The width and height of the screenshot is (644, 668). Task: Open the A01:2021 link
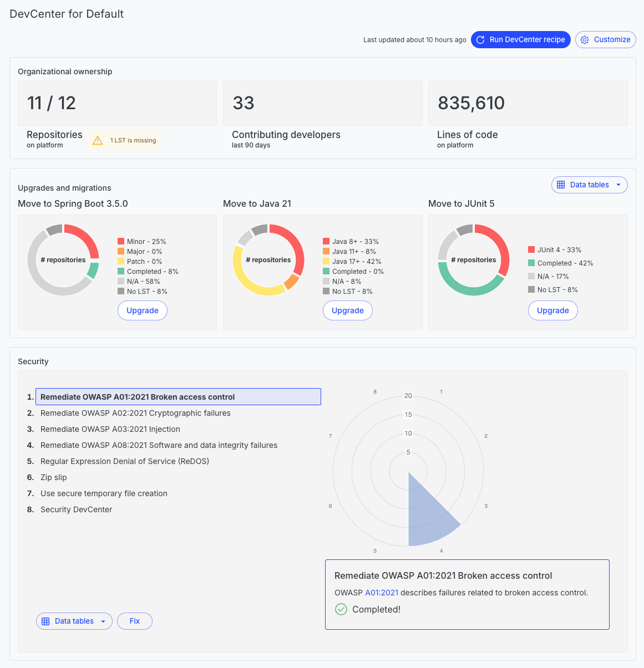[x=382, y=593]
